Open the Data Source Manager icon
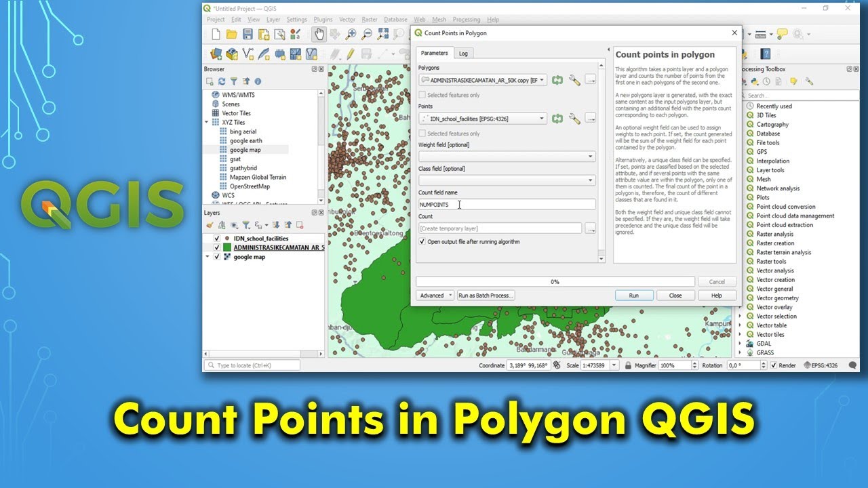Image resolution: width=868 pixels, height=488 pixels. pyautogui.click(x=216, y=54)
